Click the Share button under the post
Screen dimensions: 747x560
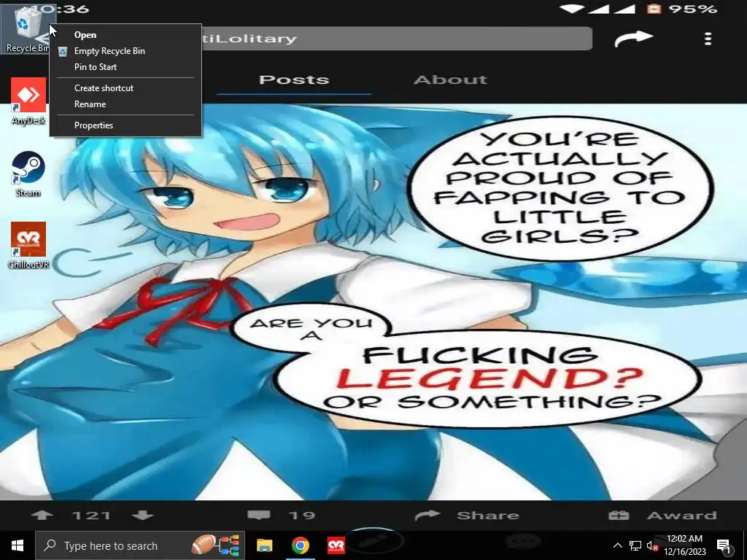[x=467, y=516]
